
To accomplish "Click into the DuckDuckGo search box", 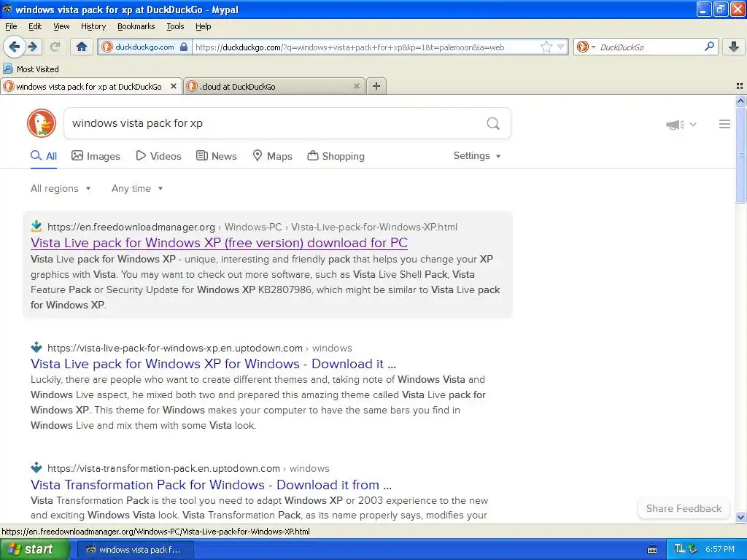I will point(274,123).
